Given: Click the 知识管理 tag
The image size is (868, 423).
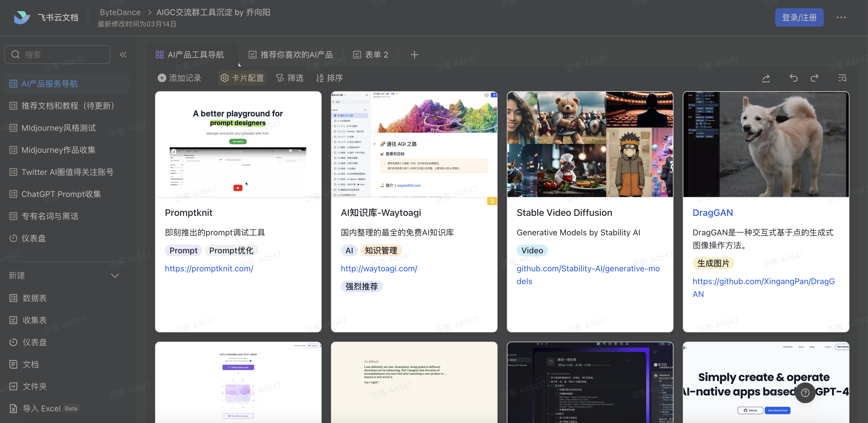Looking at the screenshot, I should pyautogui.click(x=381, y=251).
